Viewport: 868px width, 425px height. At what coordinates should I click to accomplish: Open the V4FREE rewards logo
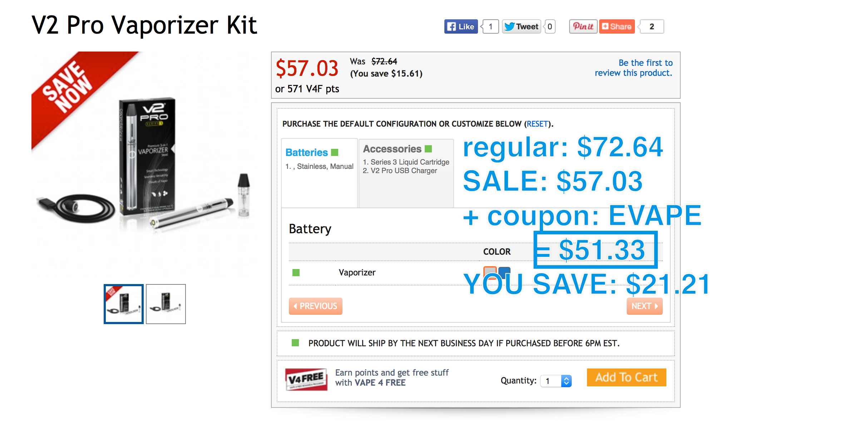pyautogui.click(x=306, y=379)
